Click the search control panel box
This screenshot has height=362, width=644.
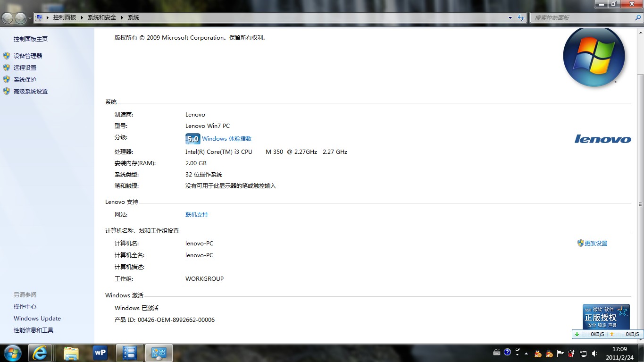583,17
